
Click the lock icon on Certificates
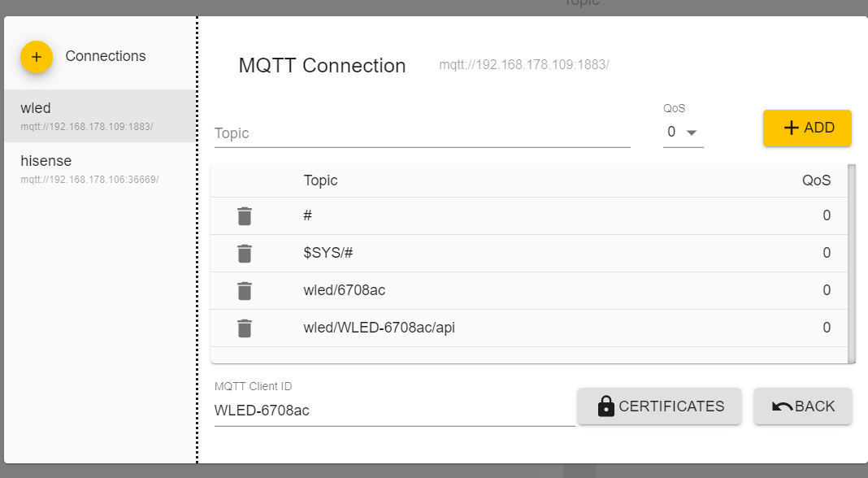point(605,406)
